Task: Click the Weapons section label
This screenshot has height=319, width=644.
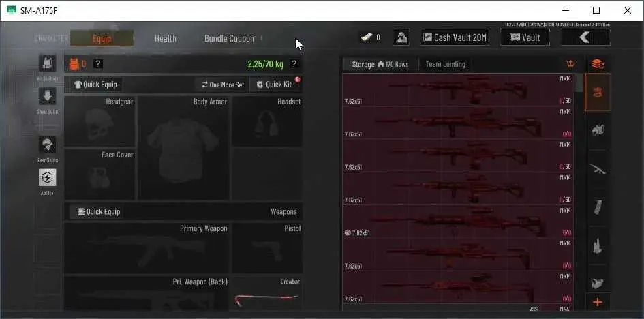Action: 283,212
